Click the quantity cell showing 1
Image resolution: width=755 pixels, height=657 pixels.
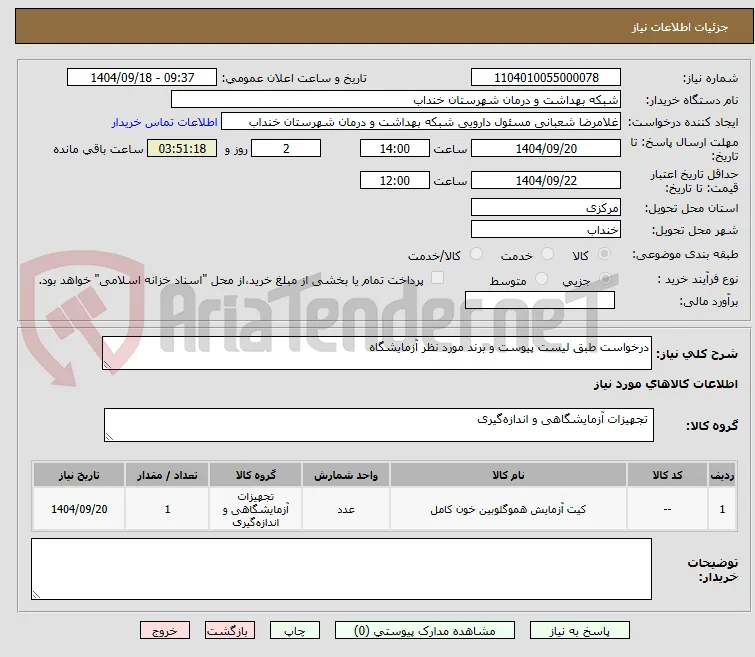[167, 509]
